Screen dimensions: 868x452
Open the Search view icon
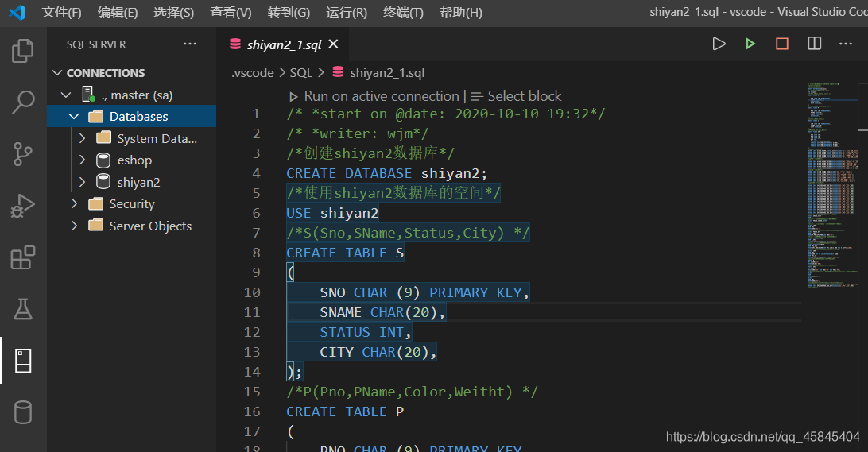click(x=23, y=102)
